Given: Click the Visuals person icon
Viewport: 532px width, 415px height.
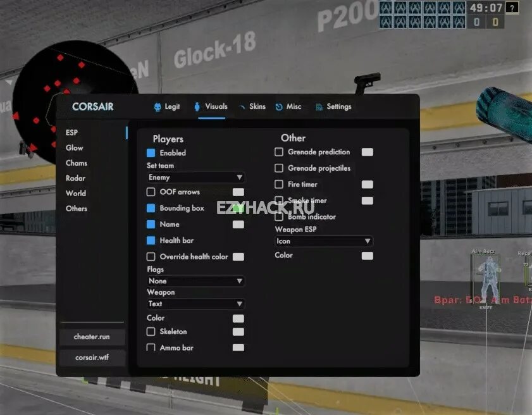Looking at the screenshot, I should [x=197, y=107].
